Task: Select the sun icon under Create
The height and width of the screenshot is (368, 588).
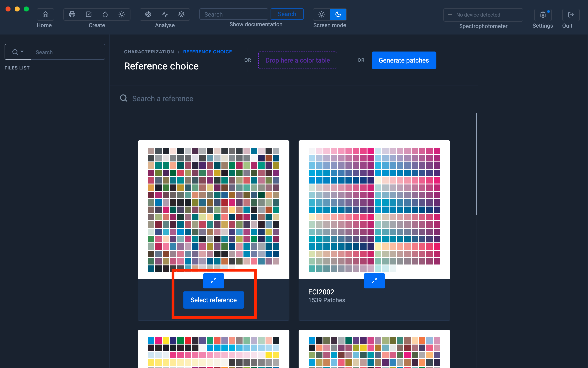Action: pyautogui.click(x=122, y=14)
